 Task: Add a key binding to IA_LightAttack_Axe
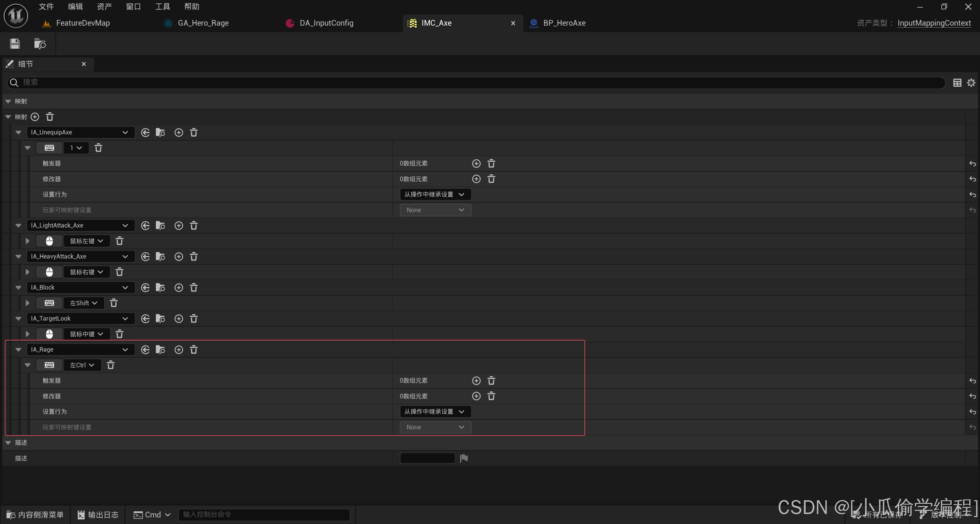point(179,226)
